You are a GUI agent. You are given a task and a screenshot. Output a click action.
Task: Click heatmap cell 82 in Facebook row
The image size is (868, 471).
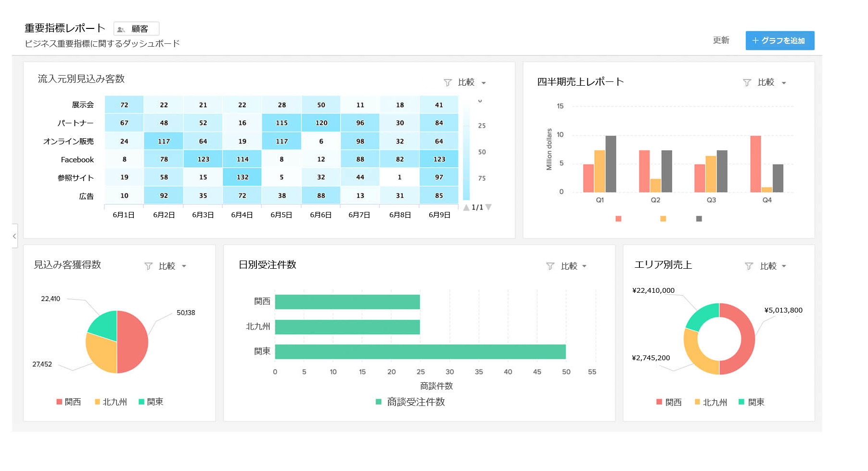click(x=400, y=159)
